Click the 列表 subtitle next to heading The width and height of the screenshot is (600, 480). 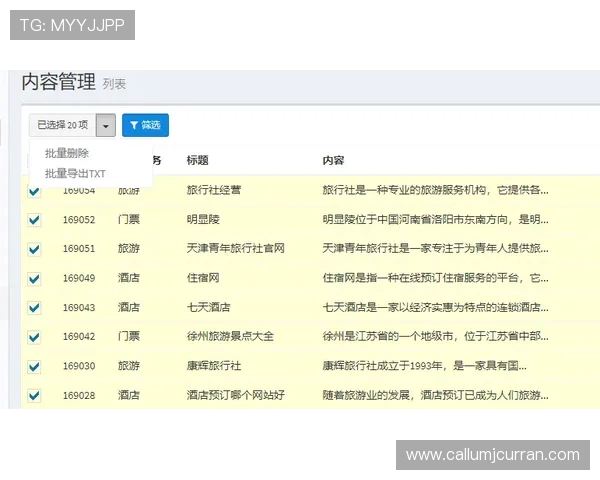click(114, 84)
